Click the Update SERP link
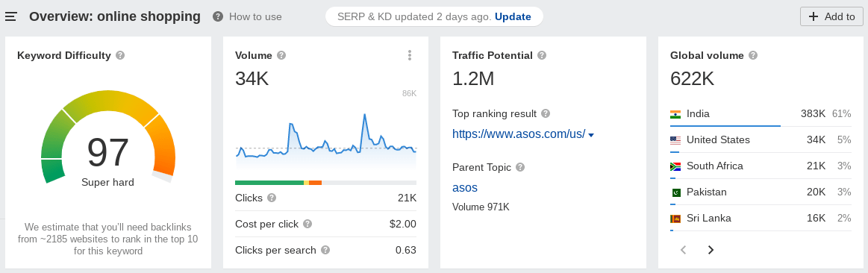868x273 pixels. [x=513, y=16]
